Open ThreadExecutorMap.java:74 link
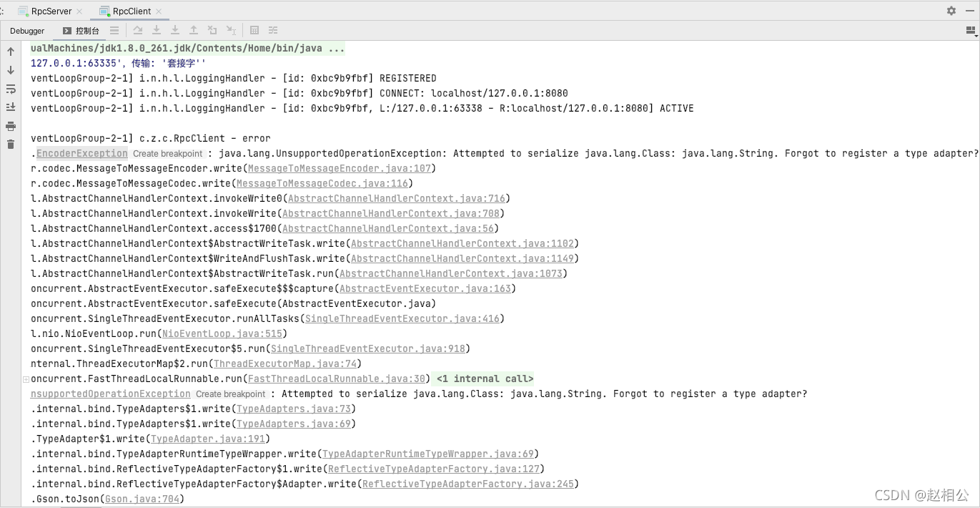980x508 pixels. pyautogui.click(x=285, y=363)
